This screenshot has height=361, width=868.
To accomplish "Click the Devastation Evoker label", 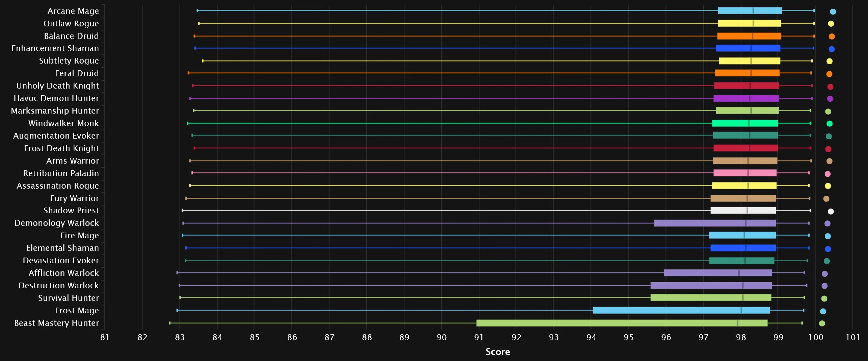I will tap(61, 261).
